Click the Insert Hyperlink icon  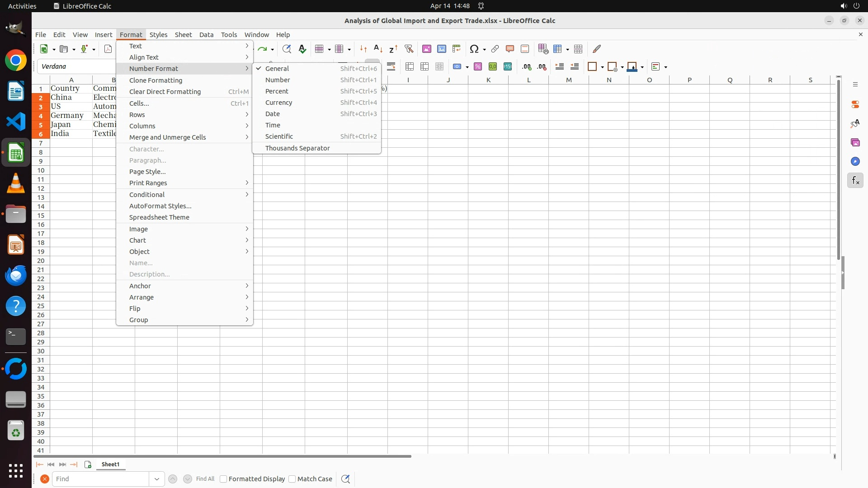pyautogui.click(x=495, y=49)
